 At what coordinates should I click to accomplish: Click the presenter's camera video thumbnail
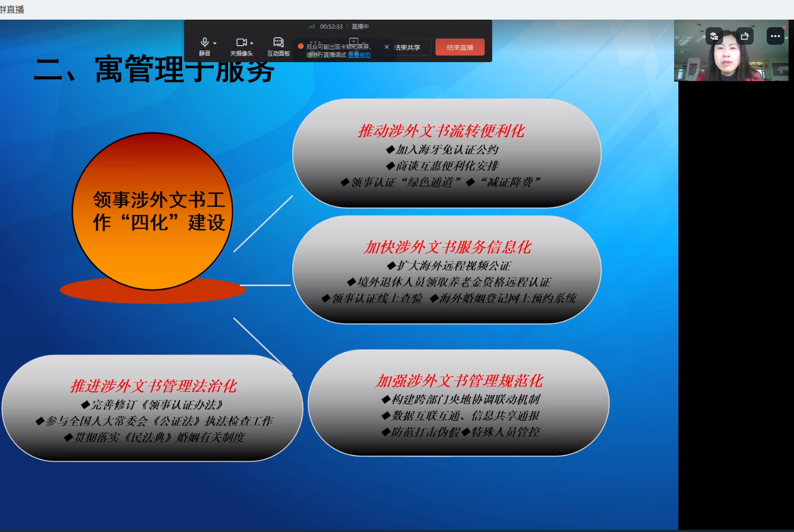click(731, 63)
